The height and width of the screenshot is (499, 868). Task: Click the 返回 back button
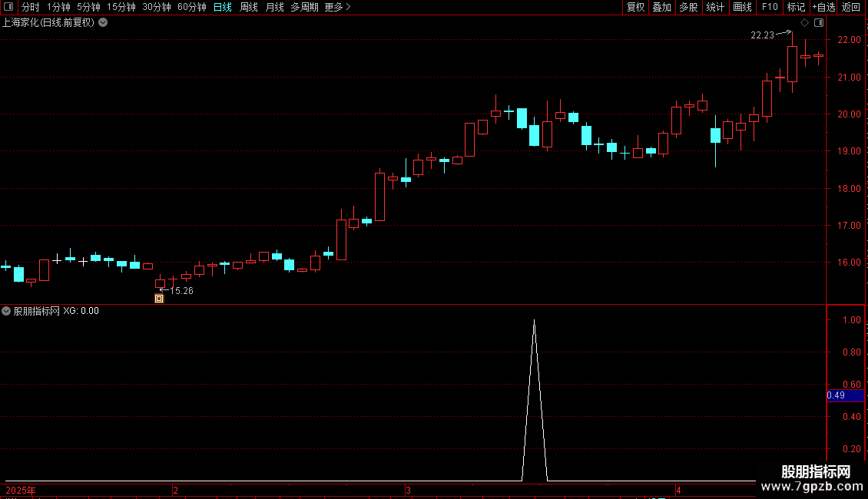pyautogui.click(x=851, y=7)
